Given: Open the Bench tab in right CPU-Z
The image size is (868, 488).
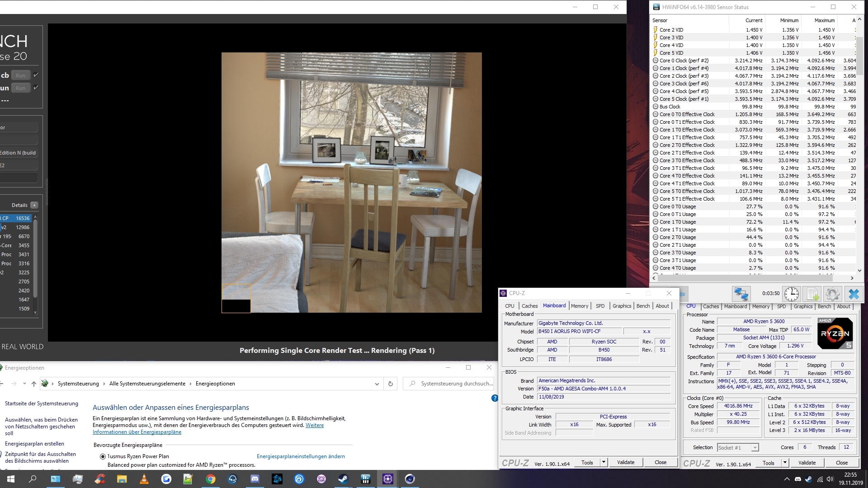Looking at the screenshot, I should click(824, 306).
